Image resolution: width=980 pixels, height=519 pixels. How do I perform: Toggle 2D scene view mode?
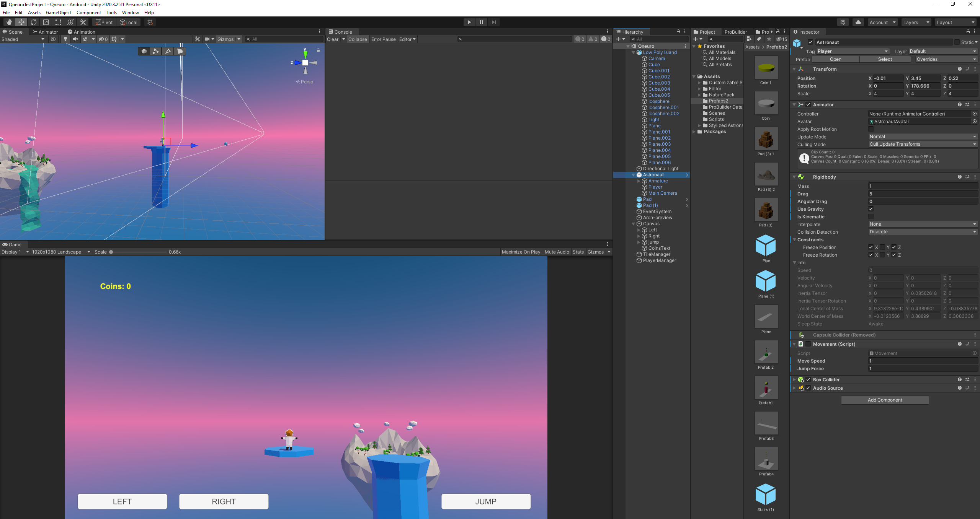tap(53, 39)
